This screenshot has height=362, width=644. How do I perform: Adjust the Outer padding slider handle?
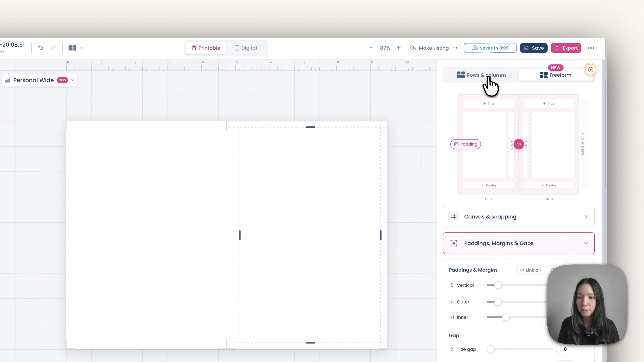498,302
